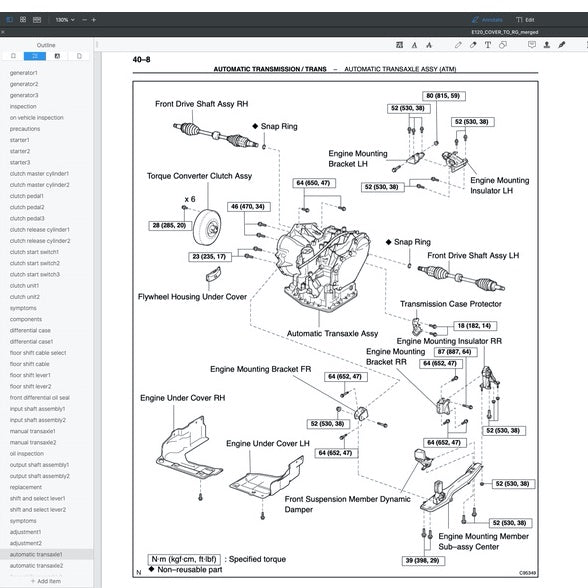Open outline entry clutch release cylinder1
The width and height of the screenshot is (588, 588).
pos(40,230)
